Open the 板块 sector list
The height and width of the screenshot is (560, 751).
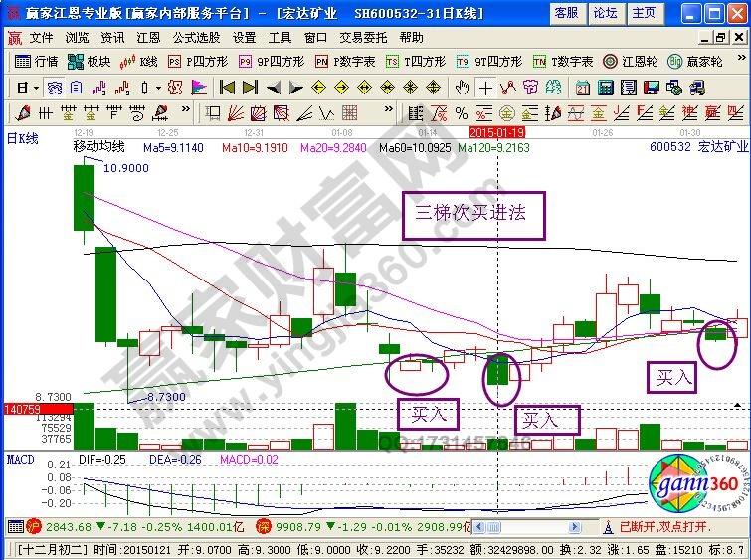(x=91, y=61)
